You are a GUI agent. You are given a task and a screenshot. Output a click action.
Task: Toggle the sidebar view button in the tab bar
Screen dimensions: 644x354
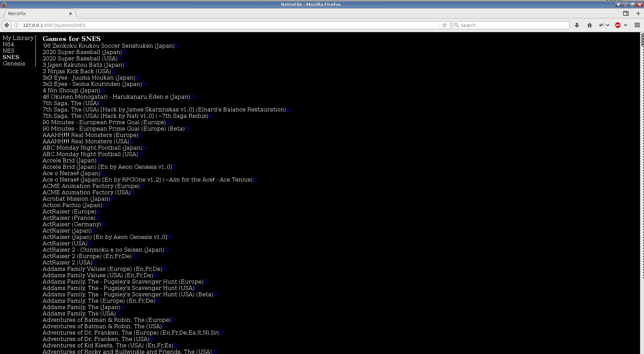tap(626, 13)
